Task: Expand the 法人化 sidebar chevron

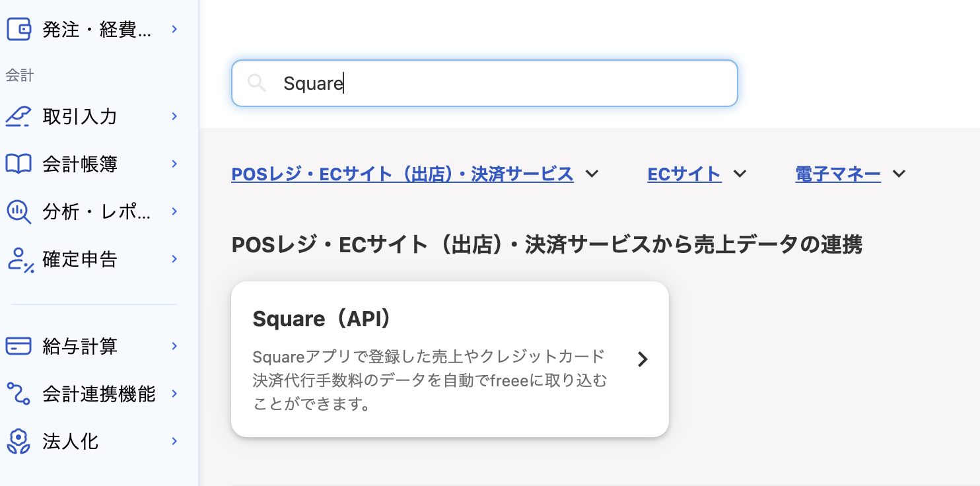Action: point(174,441)
